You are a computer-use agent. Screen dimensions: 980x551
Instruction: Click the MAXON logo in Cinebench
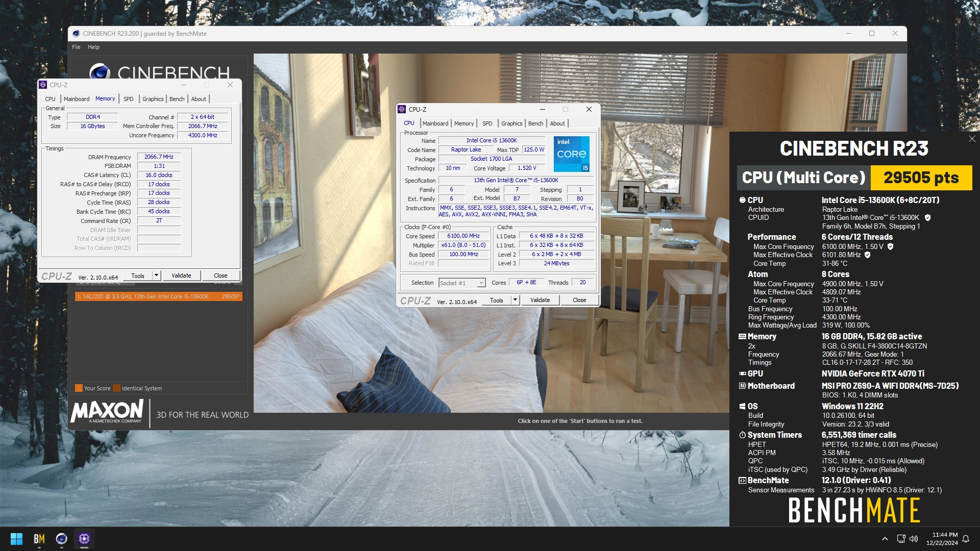107,411
